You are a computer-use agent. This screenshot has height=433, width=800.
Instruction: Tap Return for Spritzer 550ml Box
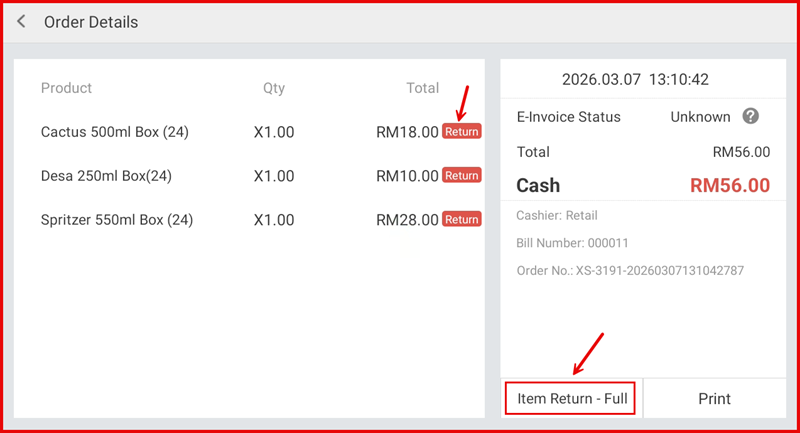point(462,220)
